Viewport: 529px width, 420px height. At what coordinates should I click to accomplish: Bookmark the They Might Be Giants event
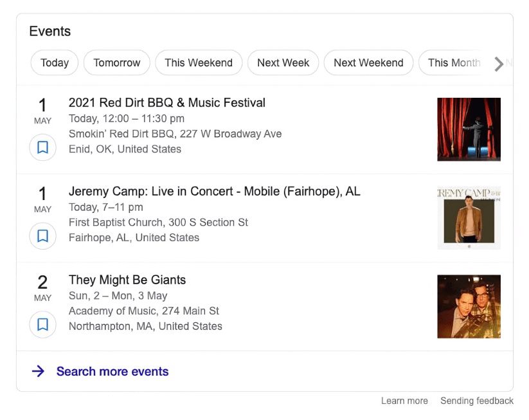42,325
